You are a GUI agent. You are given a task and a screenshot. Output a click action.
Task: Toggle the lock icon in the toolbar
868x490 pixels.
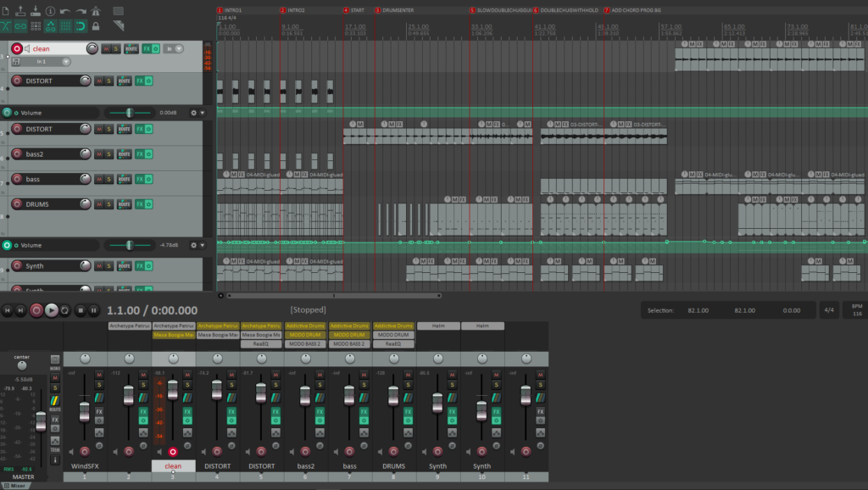coord(96,26)
